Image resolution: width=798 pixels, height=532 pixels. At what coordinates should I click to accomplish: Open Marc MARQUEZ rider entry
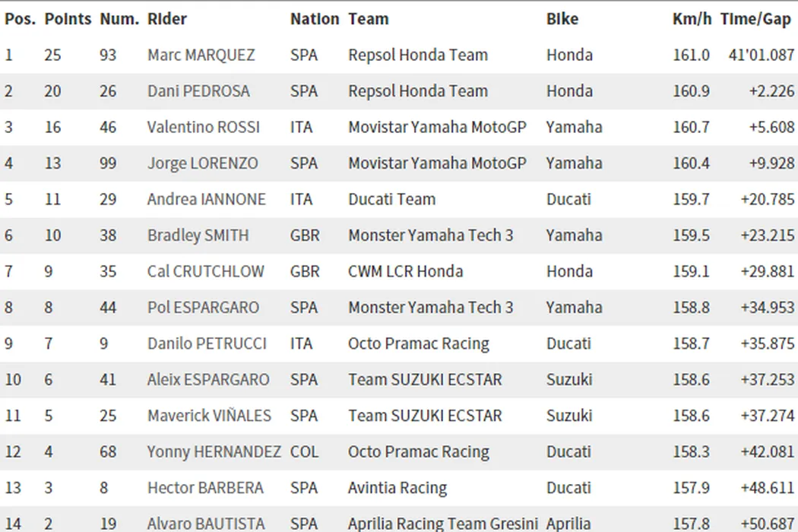(x=201, y=55)
